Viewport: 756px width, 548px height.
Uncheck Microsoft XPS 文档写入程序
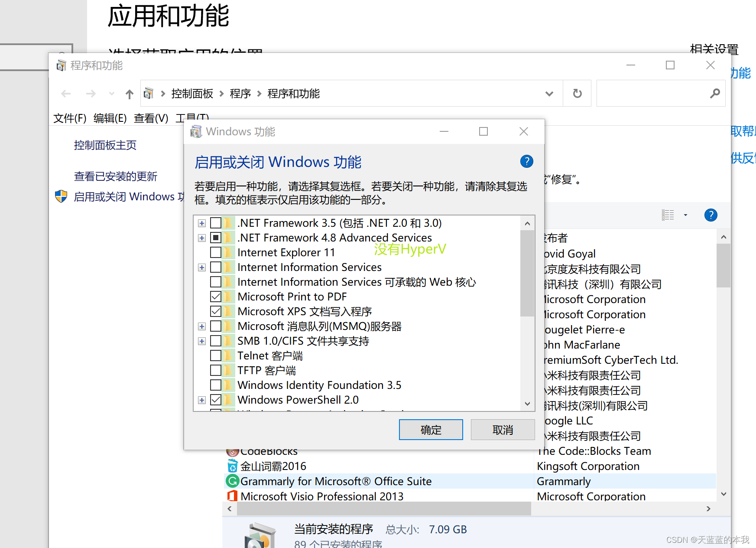[x=216, y=311]
